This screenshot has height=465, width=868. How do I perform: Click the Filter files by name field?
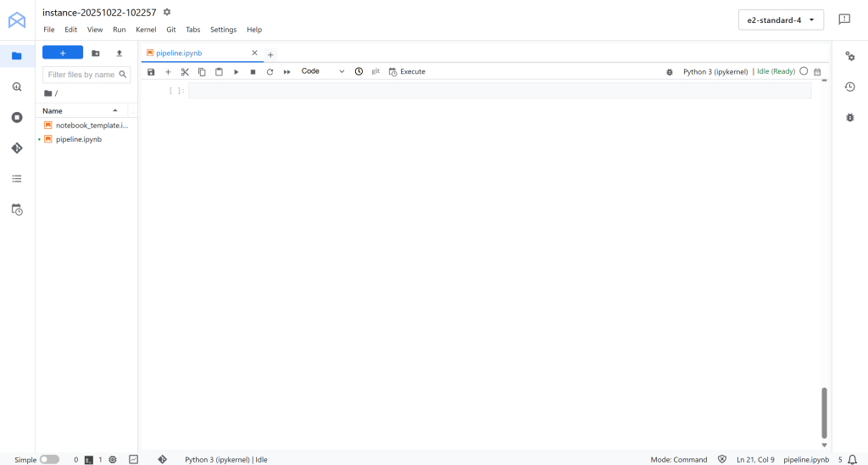[81, 75]
